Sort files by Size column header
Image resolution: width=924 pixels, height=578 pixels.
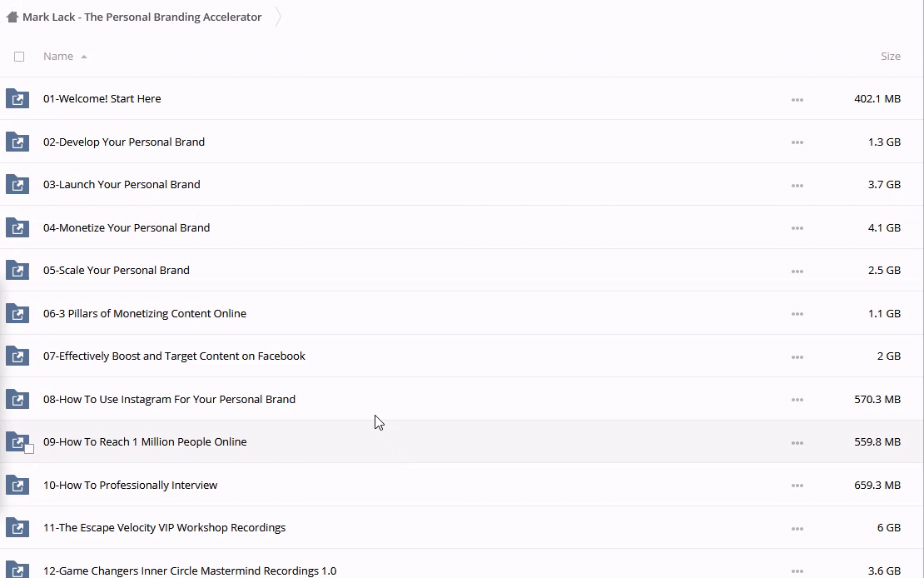point(890,57)
